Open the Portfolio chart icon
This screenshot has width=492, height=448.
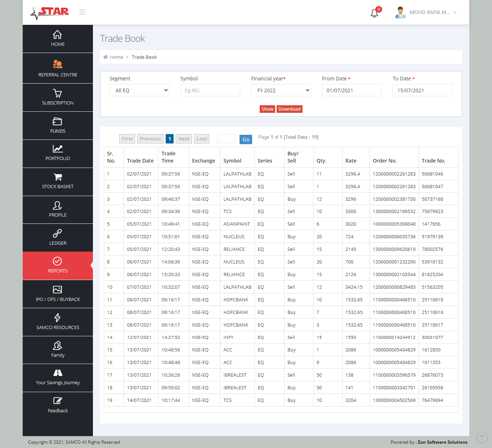58,148
